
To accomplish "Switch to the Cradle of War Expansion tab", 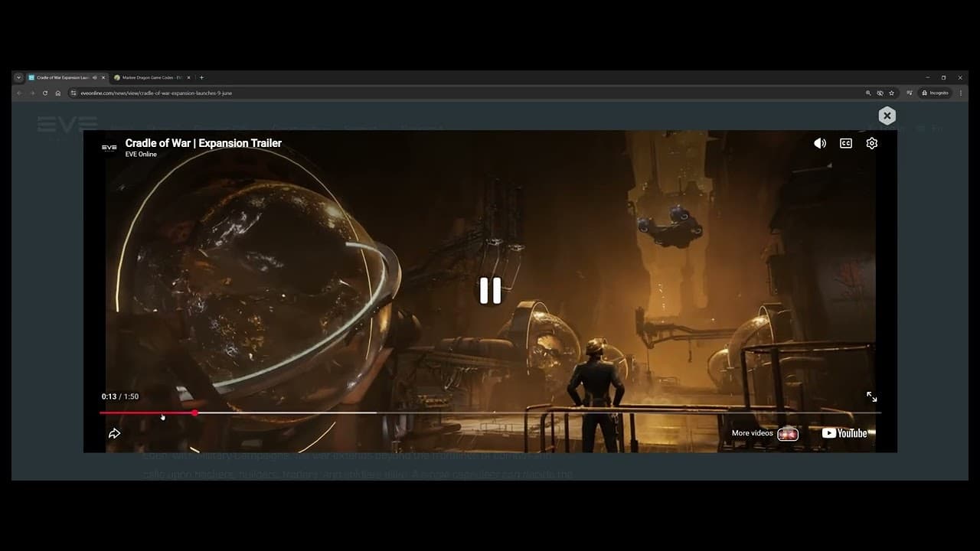I will coord(66,77).
